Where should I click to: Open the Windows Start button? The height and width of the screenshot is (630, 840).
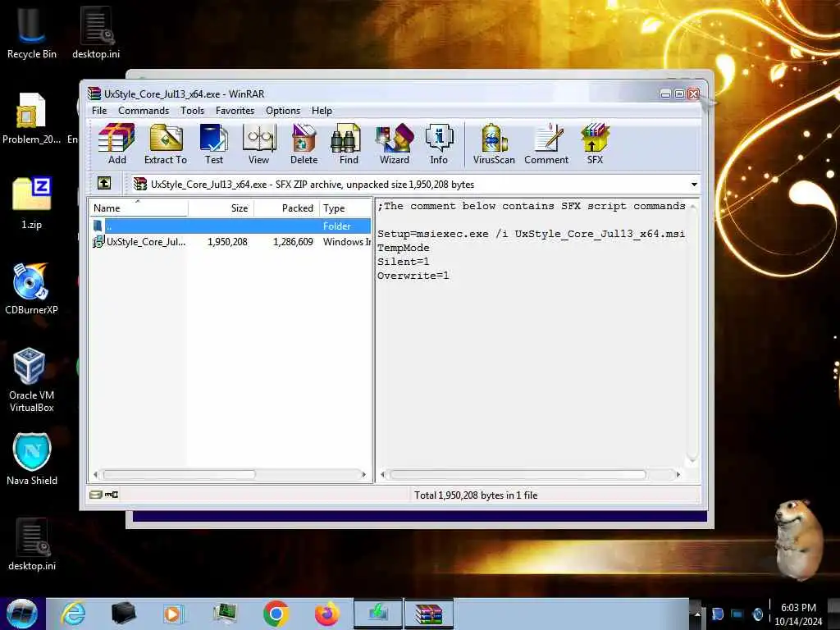pyautogui.click(x=21, y=614)
